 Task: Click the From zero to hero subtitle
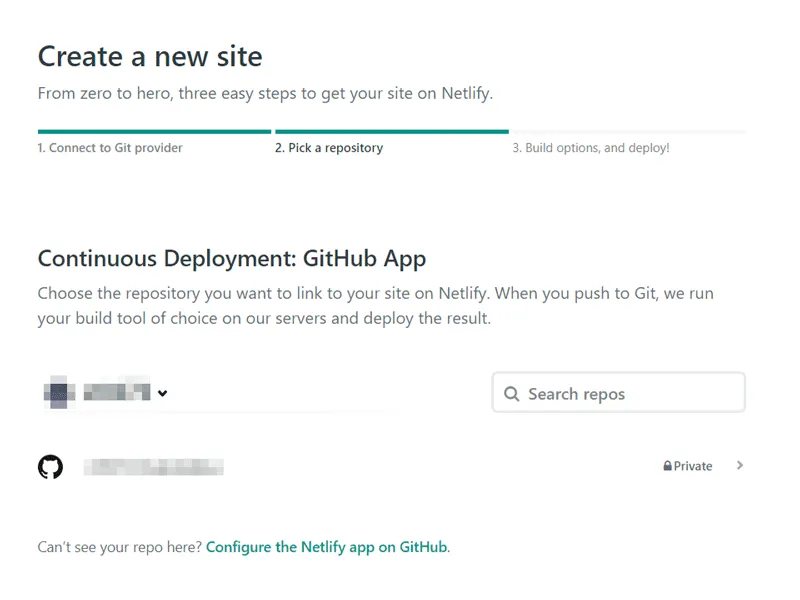coord(265,93)
